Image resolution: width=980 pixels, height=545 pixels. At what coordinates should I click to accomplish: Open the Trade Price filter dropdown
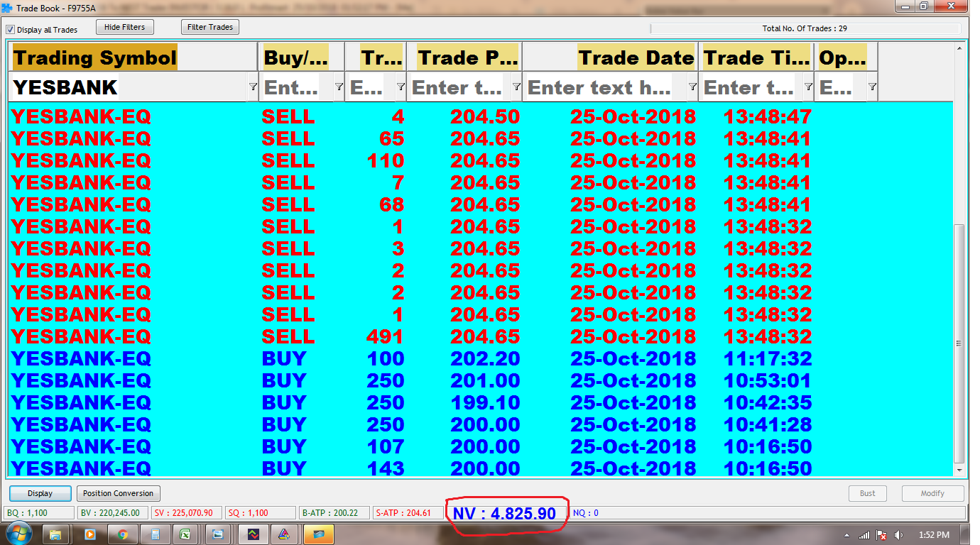(516, 87)
